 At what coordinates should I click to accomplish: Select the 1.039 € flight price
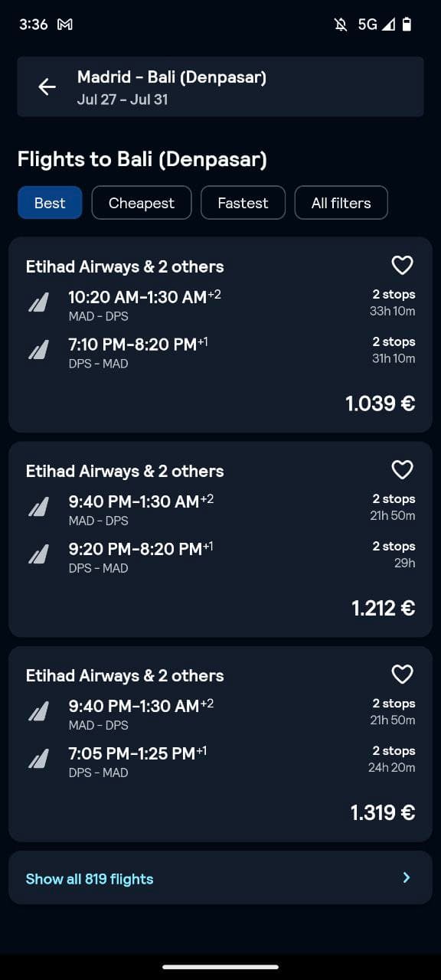pyautogui.click(x=381, y=403)
